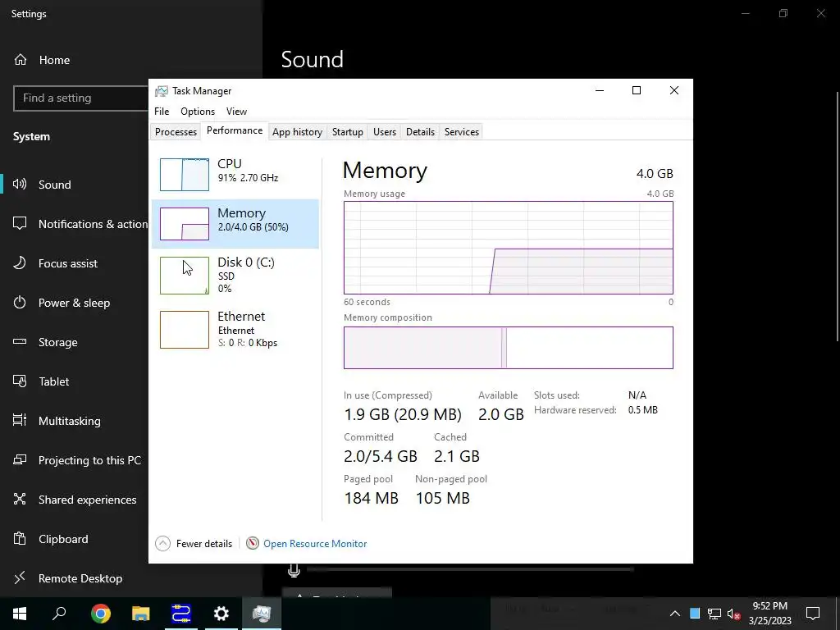Switch to the Details tab

[x=420, y=132]
